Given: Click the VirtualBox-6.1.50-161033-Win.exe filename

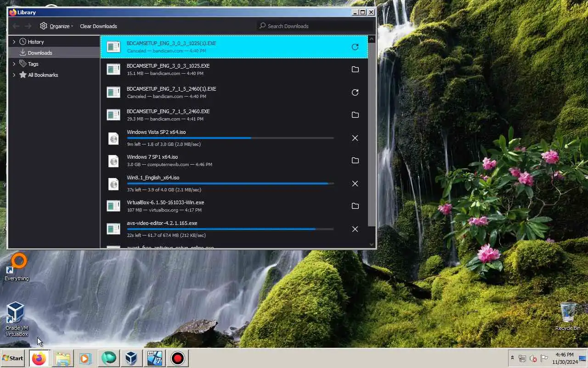Looking at the screenshot, I should point(165,202).
